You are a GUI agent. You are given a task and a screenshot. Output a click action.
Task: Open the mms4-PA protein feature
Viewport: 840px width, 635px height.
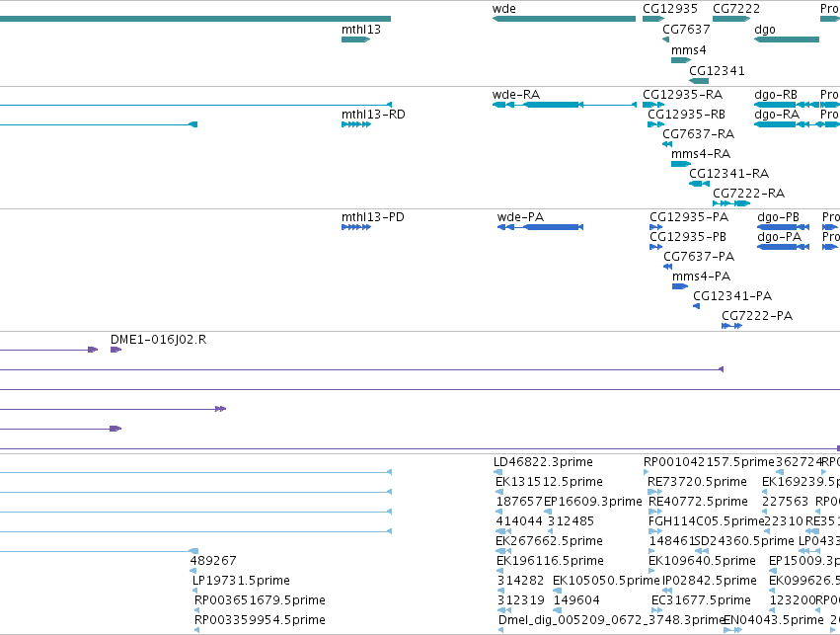[680, 286]
